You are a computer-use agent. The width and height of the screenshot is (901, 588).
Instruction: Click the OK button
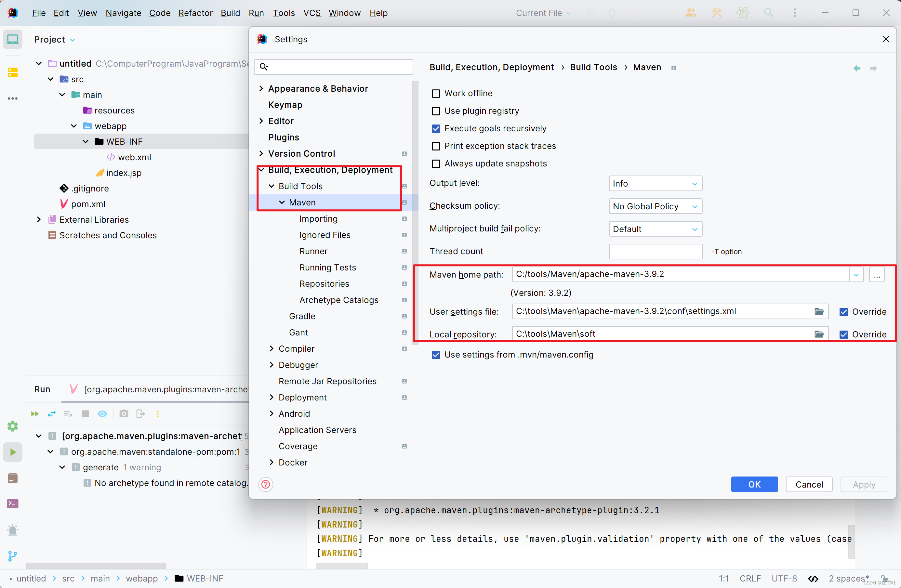coord(754,484)
